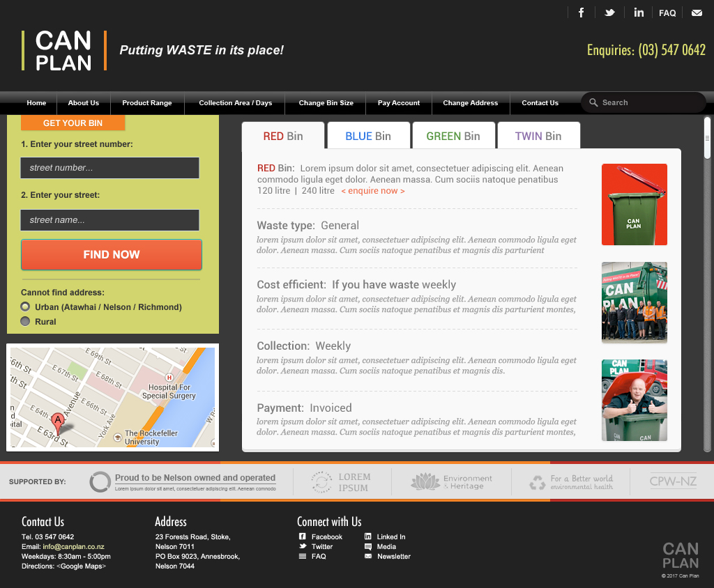Click the footer Facebook icon
Image resolution: width=714 pixels, height=588 pixels.
pos(303,536)
